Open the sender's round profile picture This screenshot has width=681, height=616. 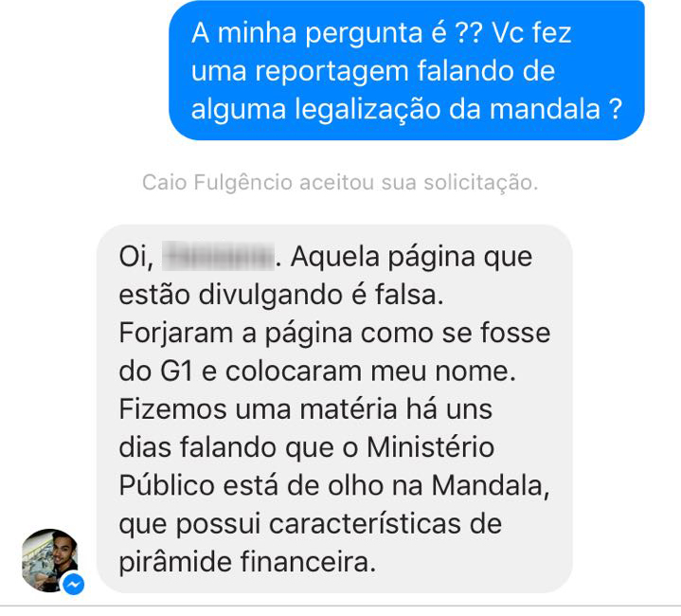click(50, 560)
